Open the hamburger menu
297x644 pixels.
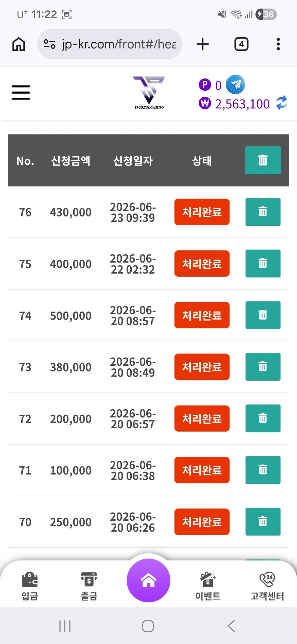21,92
